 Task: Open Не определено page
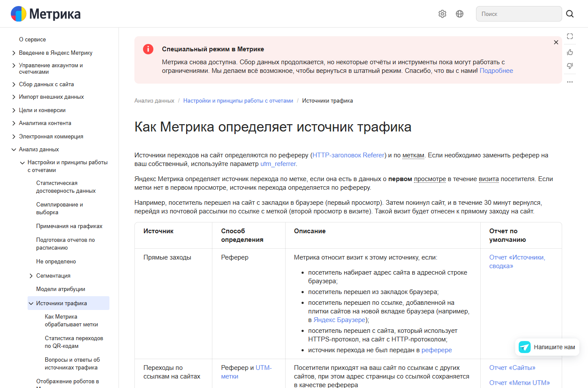click(56, 262)
